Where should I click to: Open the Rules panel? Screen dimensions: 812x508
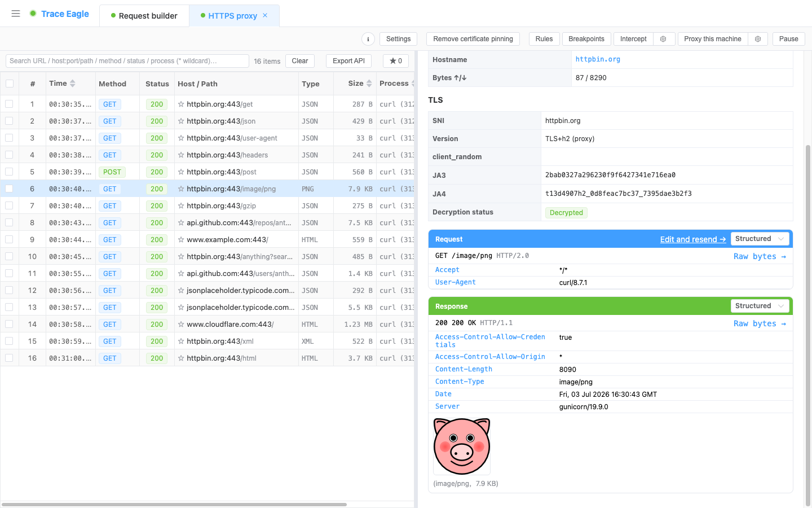(544, 39)
